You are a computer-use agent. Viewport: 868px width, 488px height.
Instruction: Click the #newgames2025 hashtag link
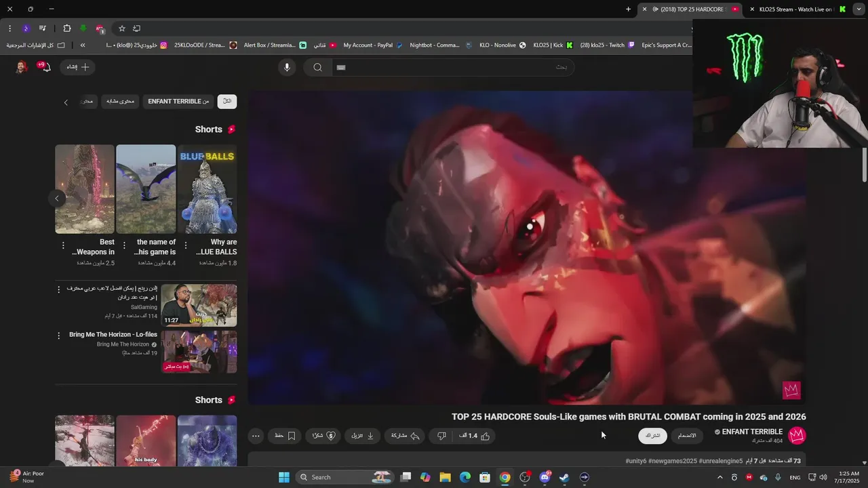[673, 461]
